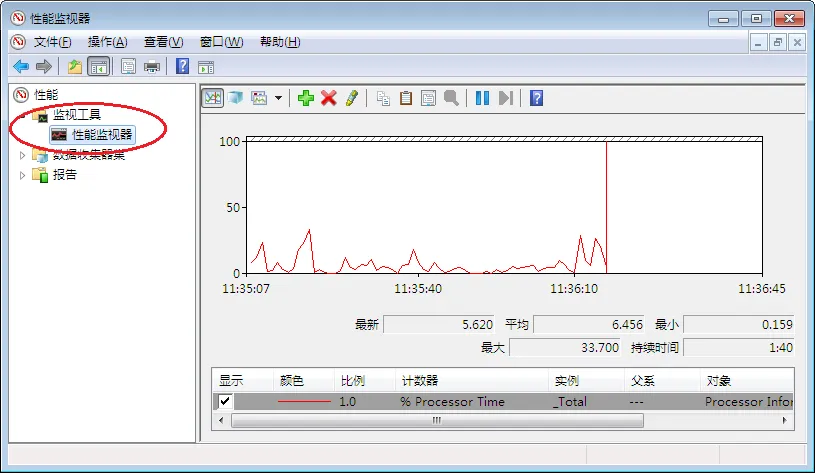Click the 颜色 column header
Viewport: 815px width, 473px height.
click(304, 381)
